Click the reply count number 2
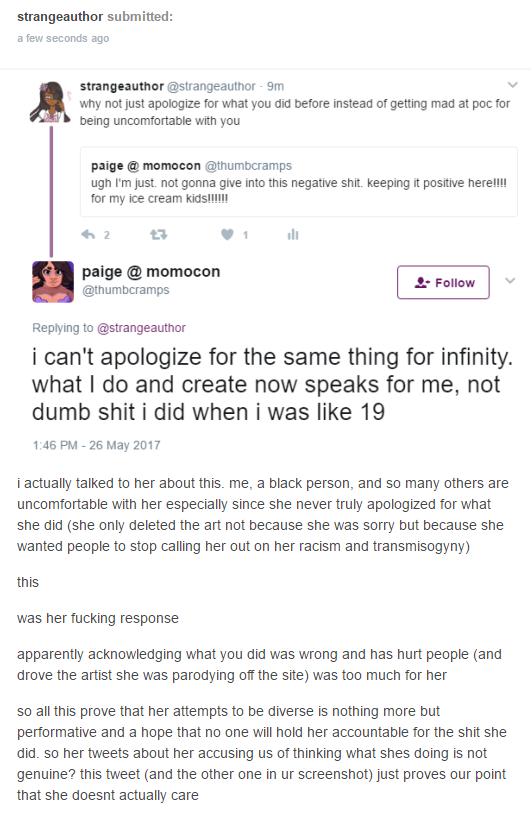This screenshot has height=813, width=531. pos(106,235)
